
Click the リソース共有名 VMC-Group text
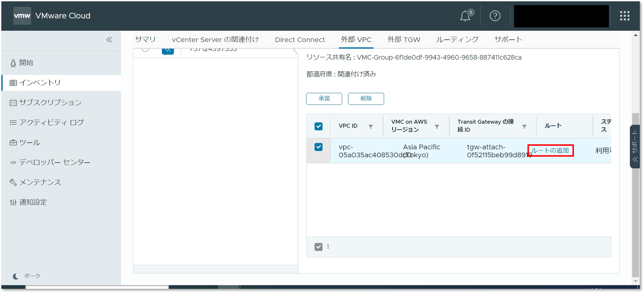[414, 57]
